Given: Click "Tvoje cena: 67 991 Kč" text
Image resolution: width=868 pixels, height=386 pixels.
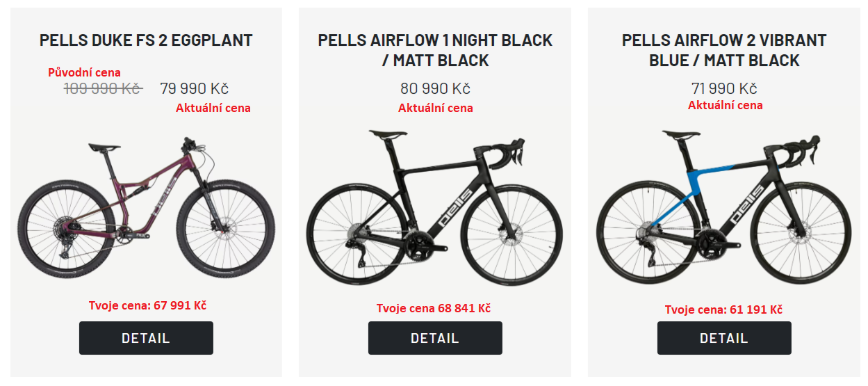Looking at the screenshot, I should coord(147,306).
